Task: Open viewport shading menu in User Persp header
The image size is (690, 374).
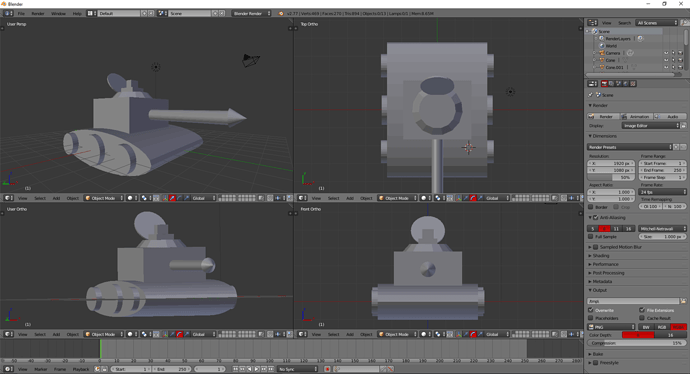Action: pyautogui.click(x=132, y=198)
